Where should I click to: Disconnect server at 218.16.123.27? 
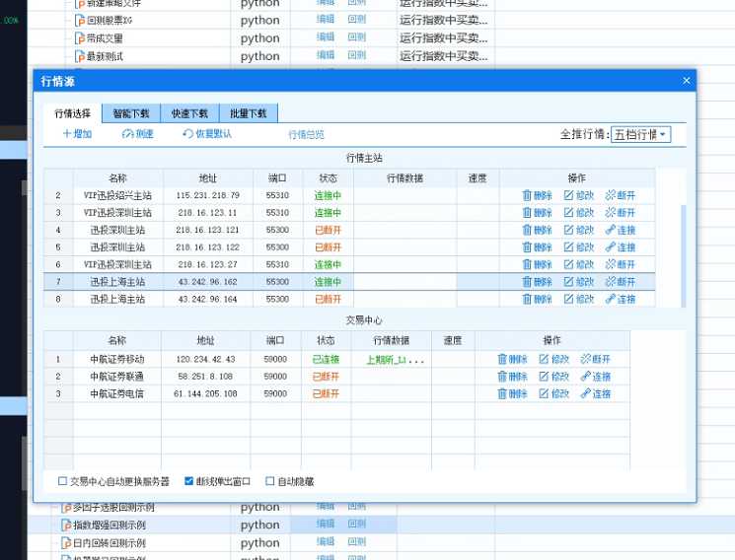click(x=621, y=265)
